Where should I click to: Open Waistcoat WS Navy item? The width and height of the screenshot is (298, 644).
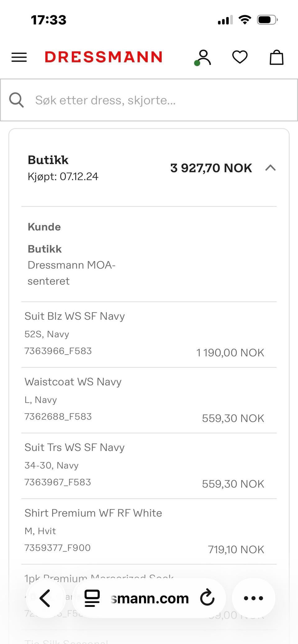73,382
